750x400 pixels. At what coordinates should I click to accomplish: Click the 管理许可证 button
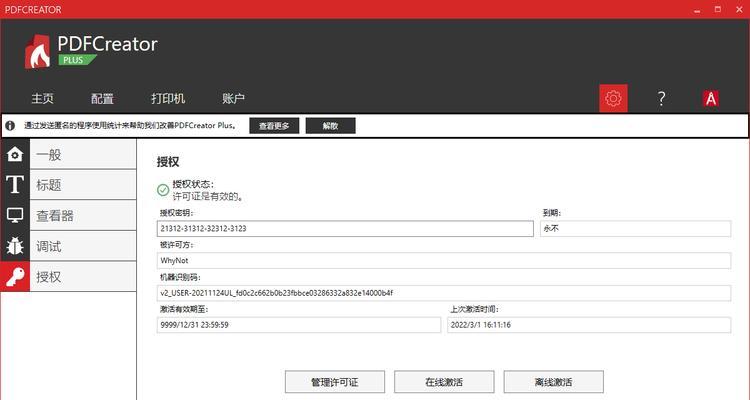coord(335,382)
